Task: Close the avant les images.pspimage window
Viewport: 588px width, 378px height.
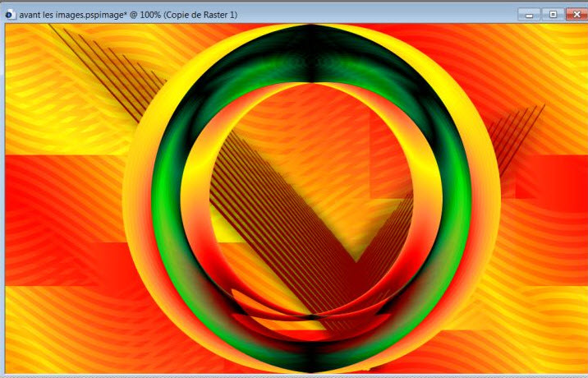Action: coord(577,15)
